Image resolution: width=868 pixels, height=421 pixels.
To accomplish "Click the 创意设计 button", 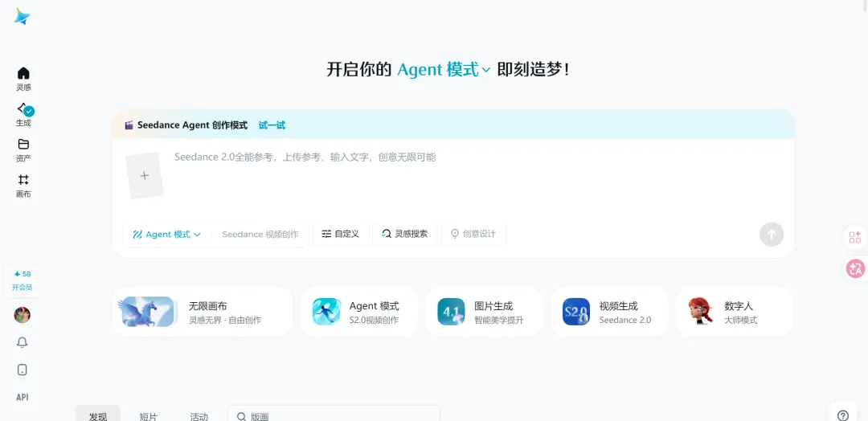I will tap(473, 234).
